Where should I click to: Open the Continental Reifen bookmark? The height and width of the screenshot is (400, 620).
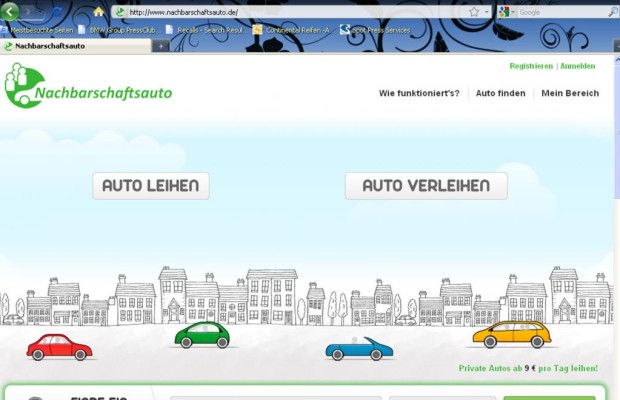293,30
